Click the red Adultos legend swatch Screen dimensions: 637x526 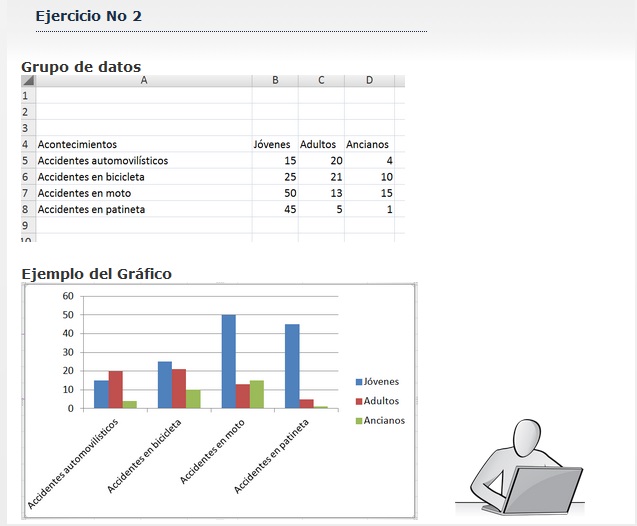(x=359, y=401)
